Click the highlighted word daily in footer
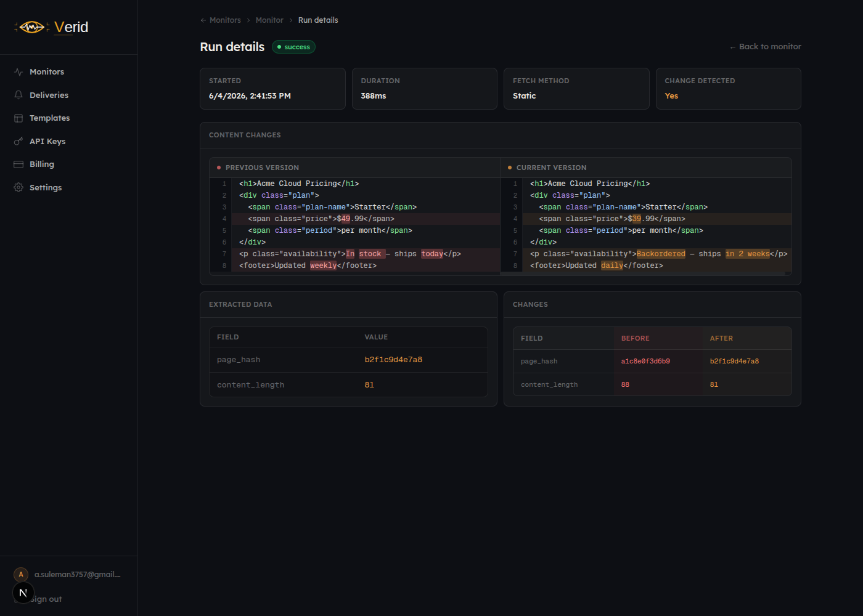The height and width of the screenshot is (616, 863). [x=612, y=265]
